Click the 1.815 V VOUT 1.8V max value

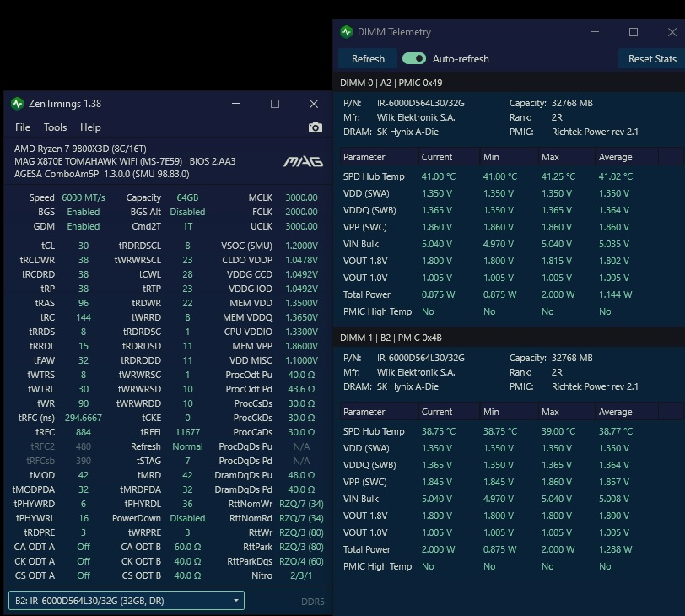(x=556, y=261)
